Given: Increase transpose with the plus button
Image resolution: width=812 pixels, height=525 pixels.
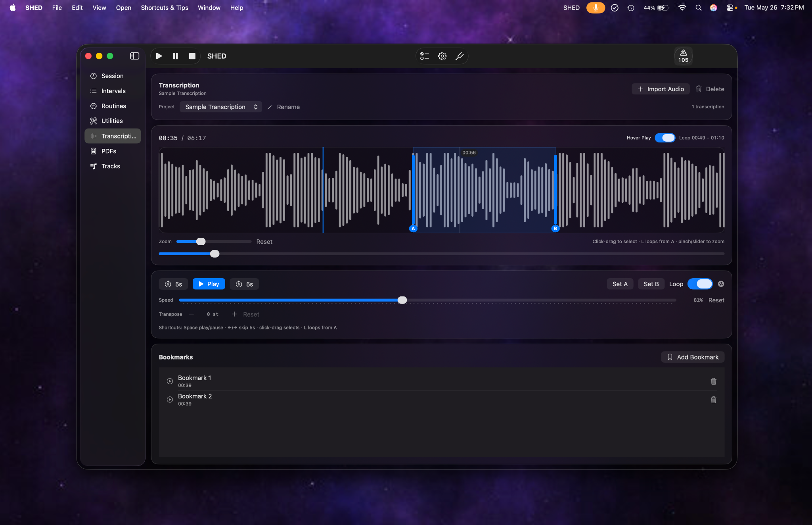Looking at the screenshot, I should pos(234,314).
